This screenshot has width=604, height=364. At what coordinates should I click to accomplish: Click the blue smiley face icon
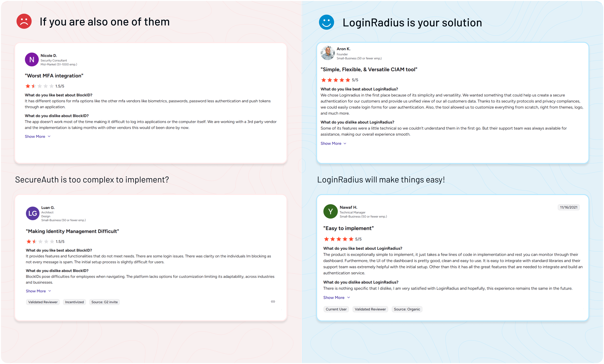326,22
